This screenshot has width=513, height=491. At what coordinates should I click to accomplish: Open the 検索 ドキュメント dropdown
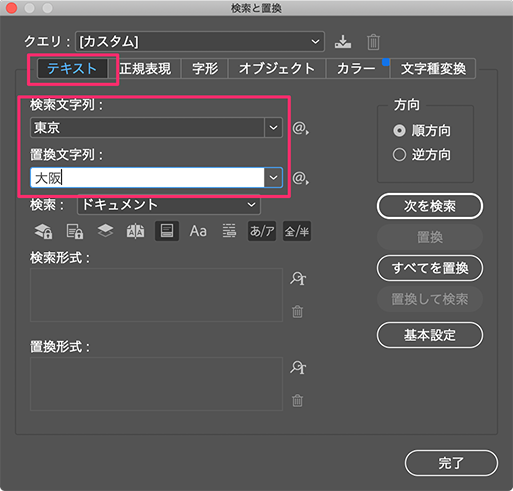point(169,204)
